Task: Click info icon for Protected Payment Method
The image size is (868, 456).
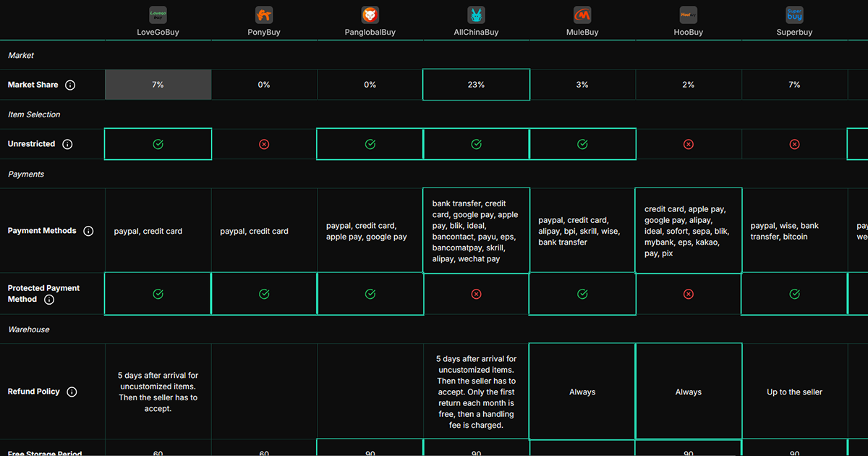Action: coord(49,300)
